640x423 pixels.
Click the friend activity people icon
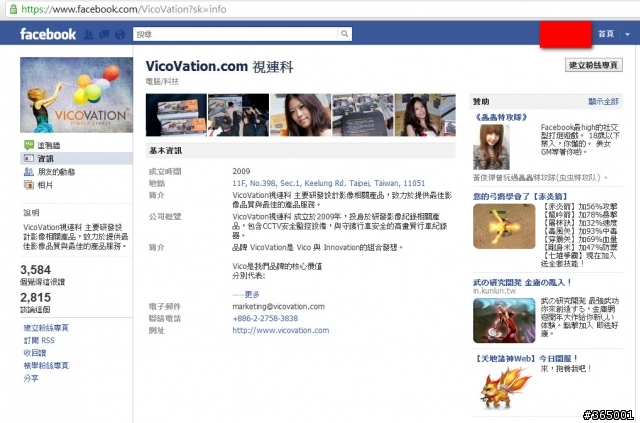click(29, 171)
